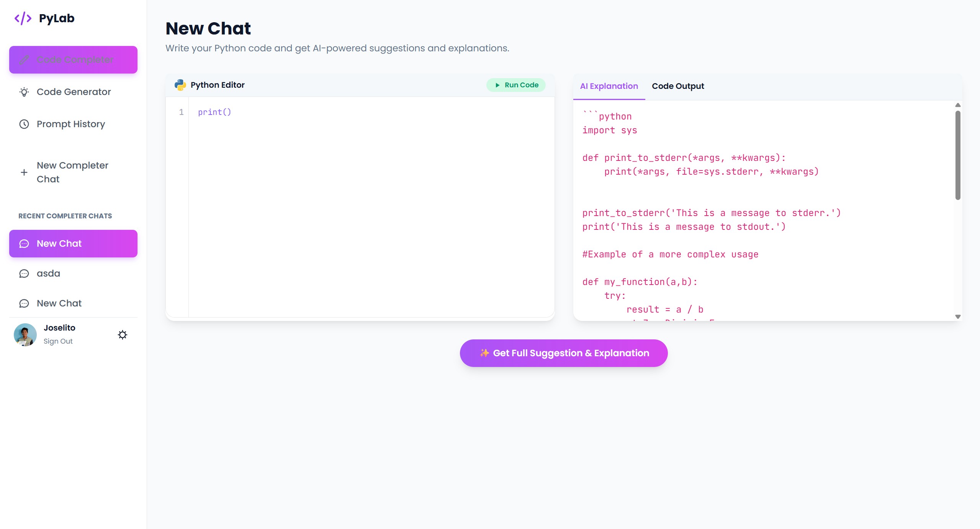Click the clock icon beside Prompt History
980x529 pixels.
coord(24,124)
